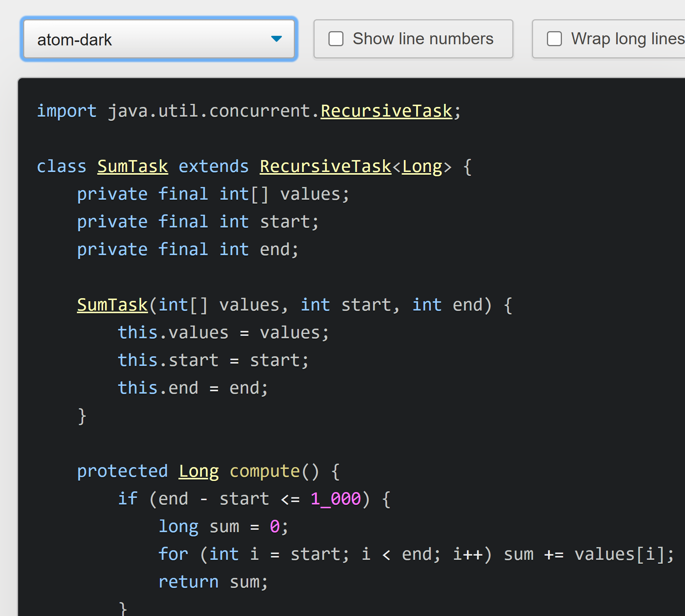
Task: Click 'sum += values[i];' expression
Action: point(589,554)
